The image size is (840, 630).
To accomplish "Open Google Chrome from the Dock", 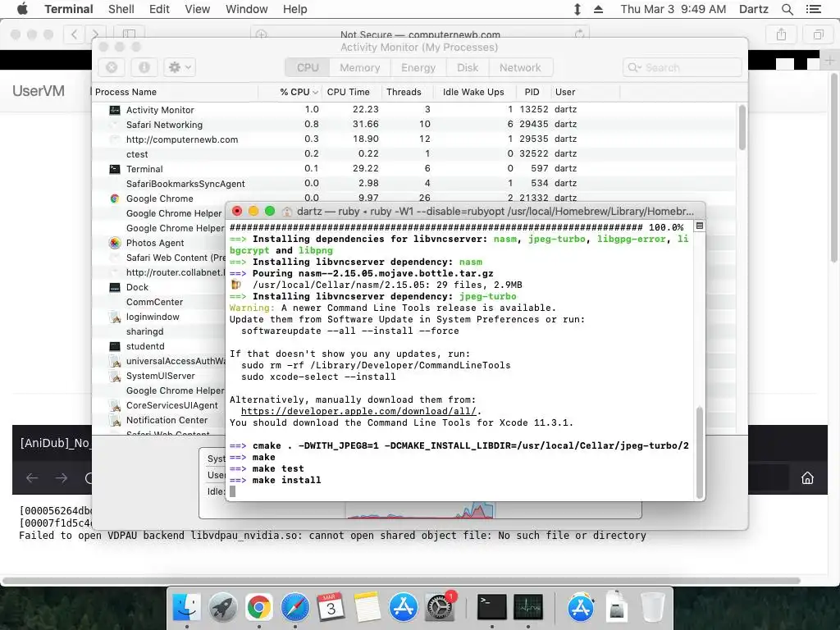I will (258, 607).
